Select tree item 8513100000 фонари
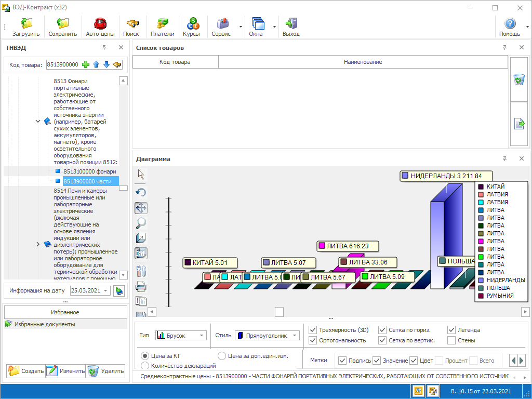532x399 pixels. click(89, 171)
